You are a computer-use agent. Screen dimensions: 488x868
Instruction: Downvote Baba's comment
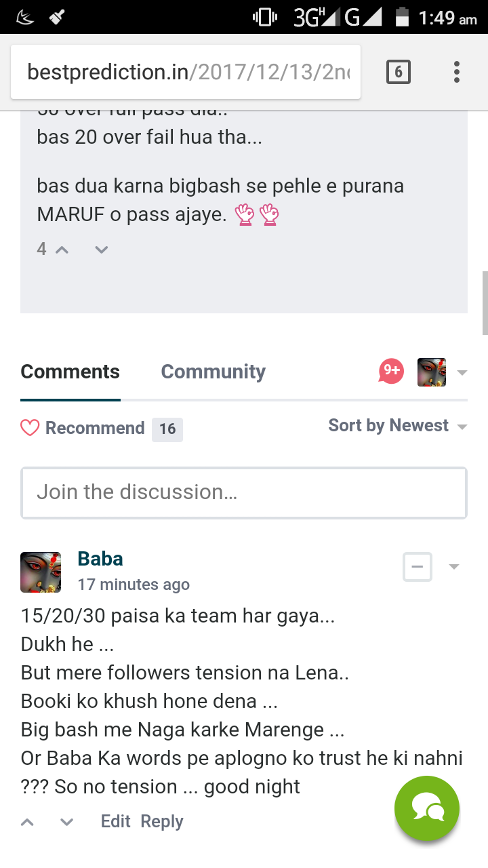coord(66,822)
